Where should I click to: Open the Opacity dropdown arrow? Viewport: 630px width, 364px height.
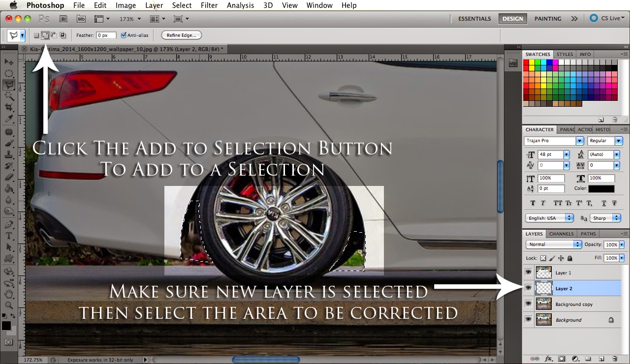622,244
